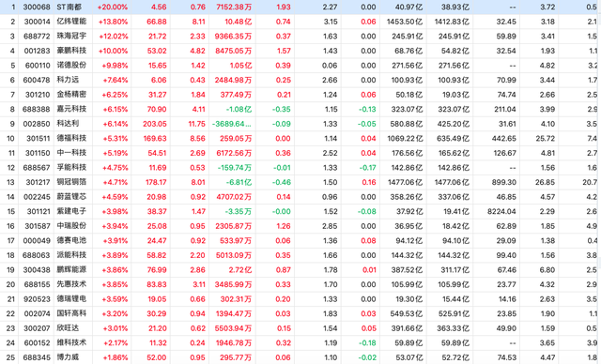Open 诺德股份 in the list
Image resolution: width=601 pixels, height=364 pixels.
click(71, 66)
